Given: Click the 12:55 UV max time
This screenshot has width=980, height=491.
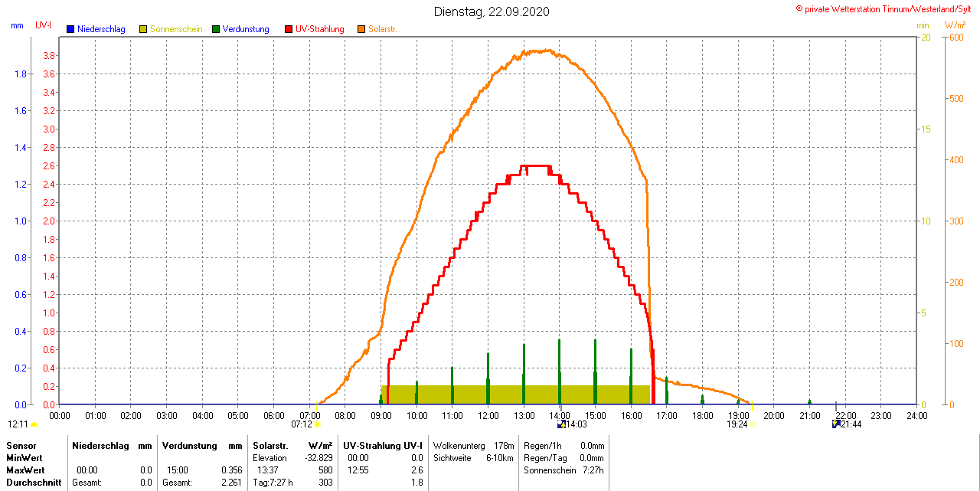Looking at the screenshot, I should (x=358, y=470).
